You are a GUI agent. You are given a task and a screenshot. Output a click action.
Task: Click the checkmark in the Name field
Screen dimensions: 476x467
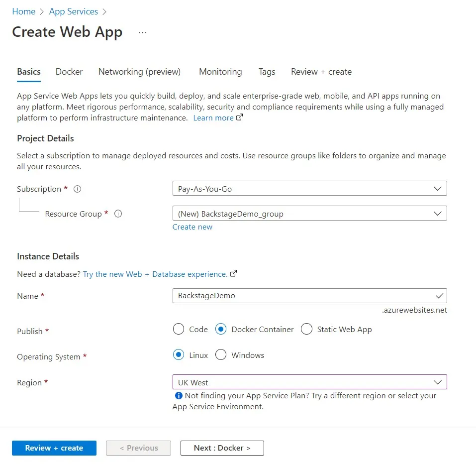click(439, 296)
